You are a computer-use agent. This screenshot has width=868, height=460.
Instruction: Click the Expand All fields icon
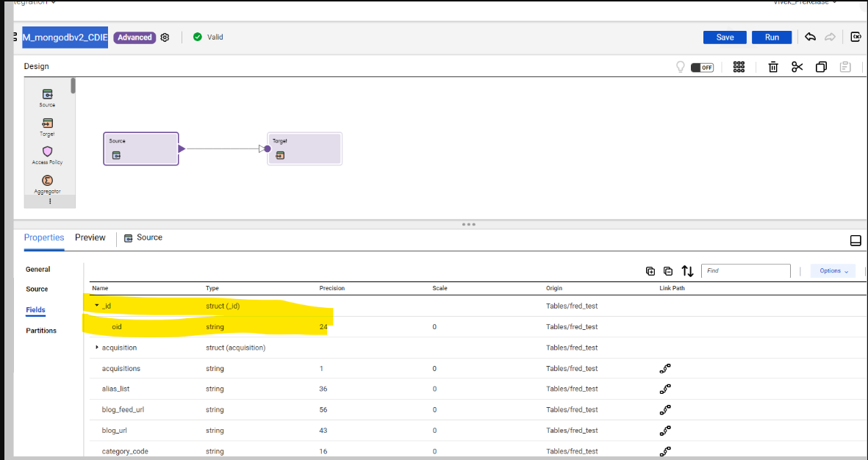point(650,270)
